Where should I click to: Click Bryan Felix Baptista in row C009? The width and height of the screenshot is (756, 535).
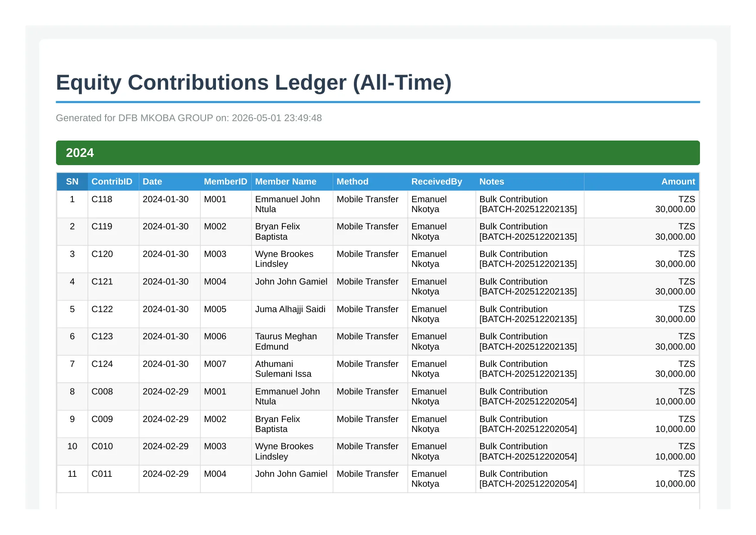[x=278, y=424]
